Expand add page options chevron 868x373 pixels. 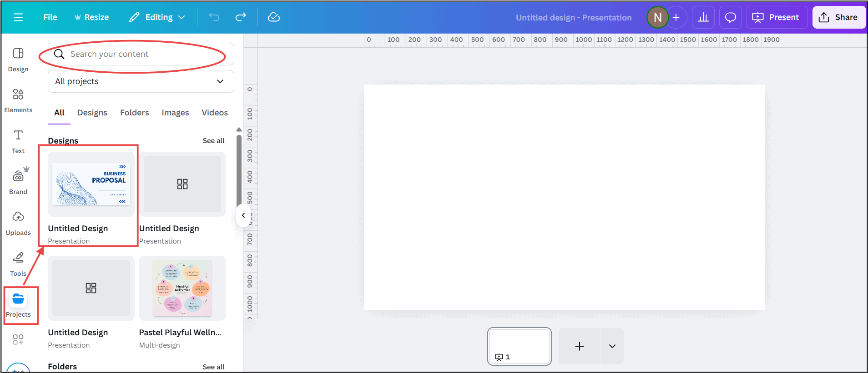point(612,346)
